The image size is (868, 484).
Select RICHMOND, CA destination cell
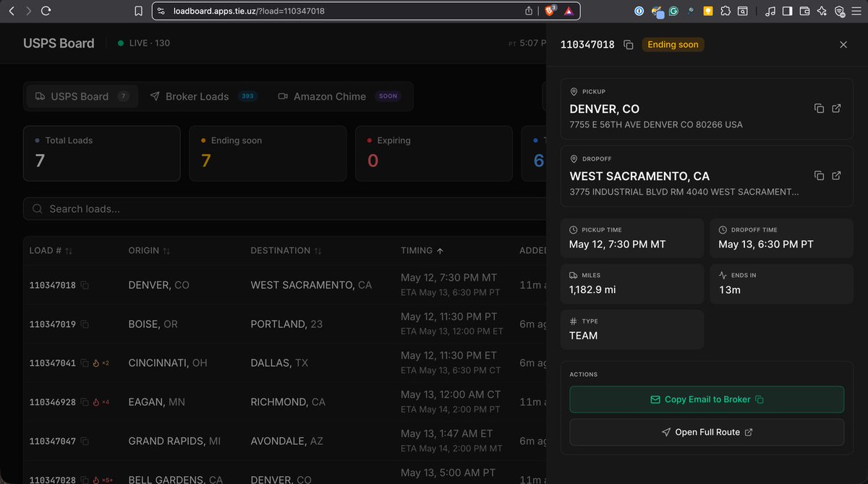coord(288,402)
